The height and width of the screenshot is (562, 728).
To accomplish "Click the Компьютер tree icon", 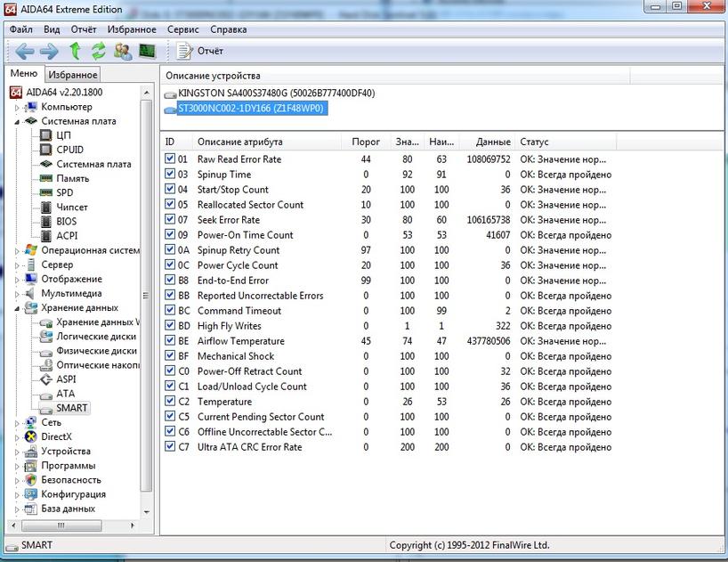I will click(31, 107).
